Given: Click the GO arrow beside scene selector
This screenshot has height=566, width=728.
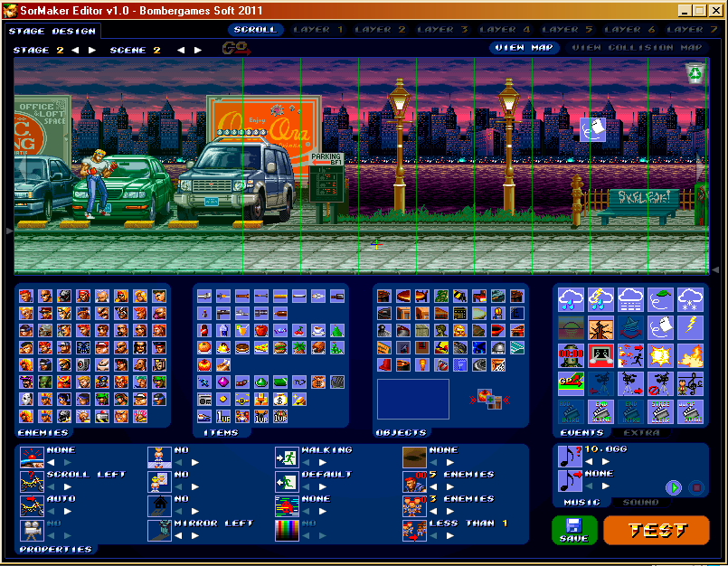Looking at the screenshot, I should click(x=236, y=48).
